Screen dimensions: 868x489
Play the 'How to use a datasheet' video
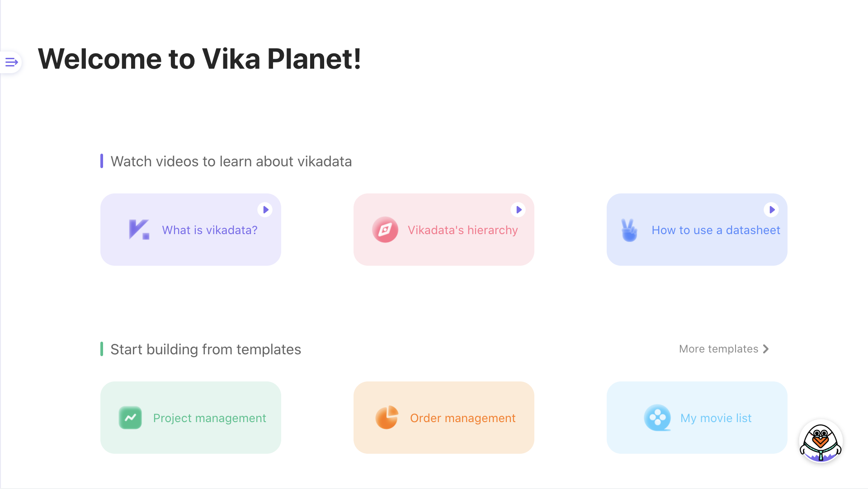coord(772,210)
